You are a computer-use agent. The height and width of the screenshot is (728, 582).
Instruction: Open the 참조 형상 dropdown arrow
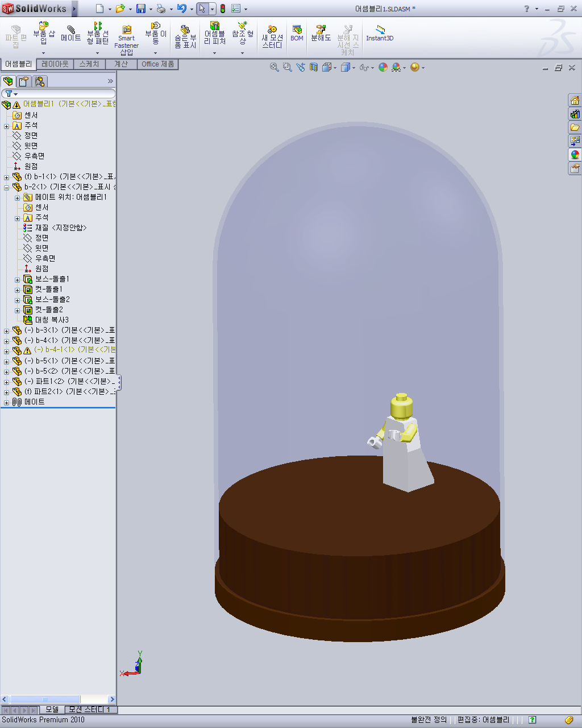243,53
